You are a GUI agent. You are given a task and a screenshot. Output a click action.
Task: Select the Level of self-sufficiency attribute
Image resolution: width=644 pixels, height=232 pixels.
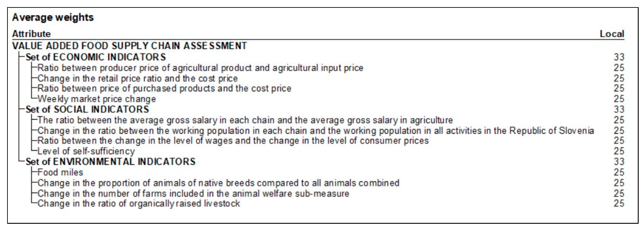coord(86,151)
